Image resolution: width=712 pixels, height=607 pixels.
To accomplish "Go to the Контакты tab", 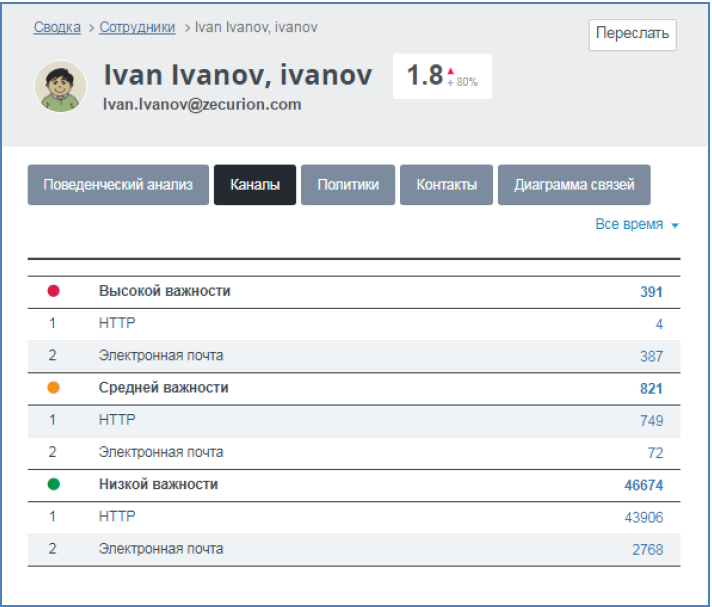I will tap(446, 185).
